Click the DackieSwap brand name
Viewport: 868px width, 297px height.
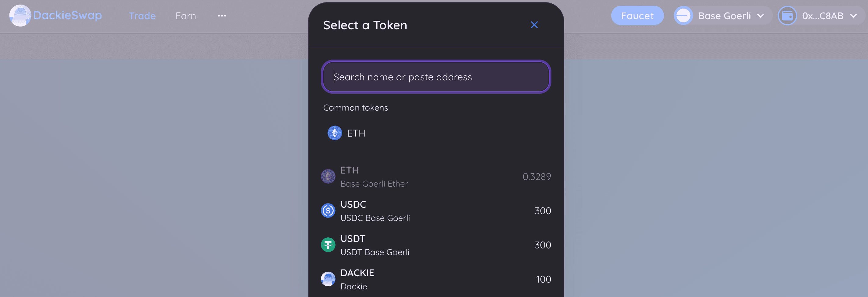(x=67, y=16)
